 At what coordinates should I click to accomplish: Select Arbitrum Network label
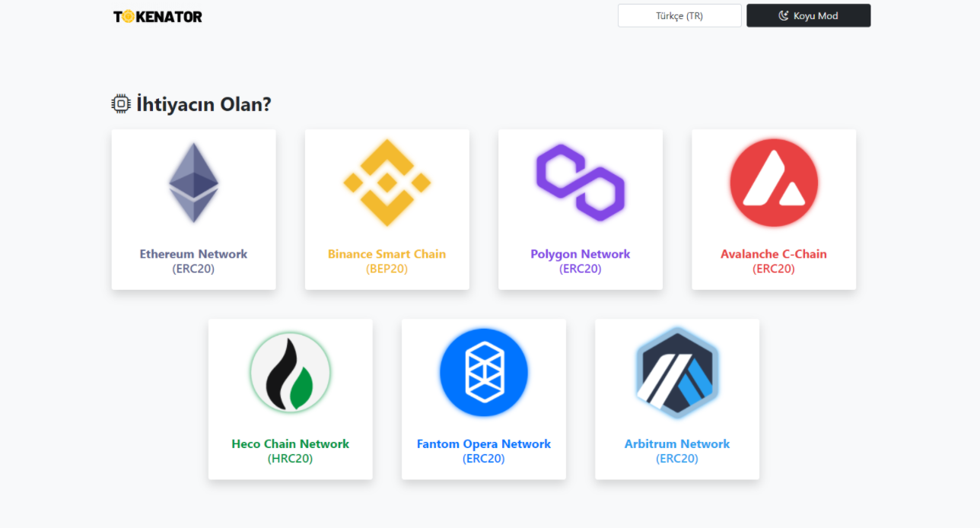[677, 444]
